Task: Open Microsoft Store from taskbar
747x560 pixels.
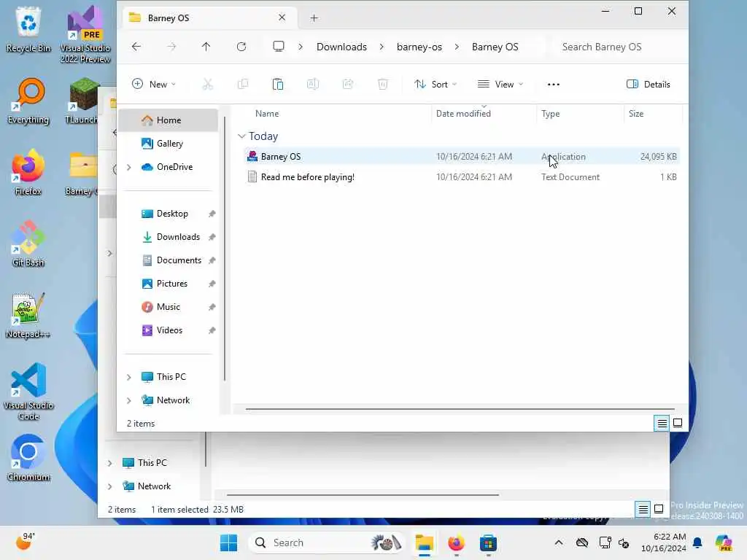Action: click(488, 542)
